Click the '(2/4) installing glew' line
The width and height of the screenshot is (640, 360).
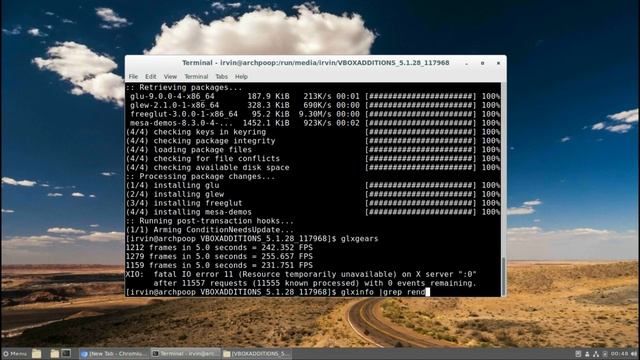tap(313, 194)
